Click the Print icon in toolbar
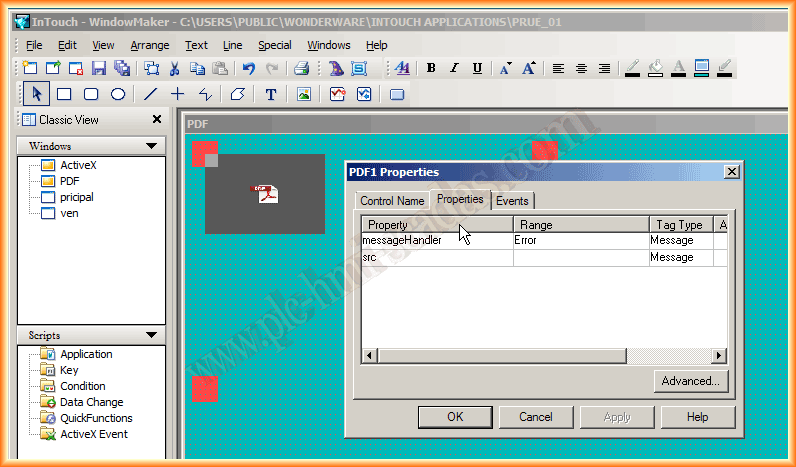The width and height of the screenshot is (796, 467). [301, 68]
